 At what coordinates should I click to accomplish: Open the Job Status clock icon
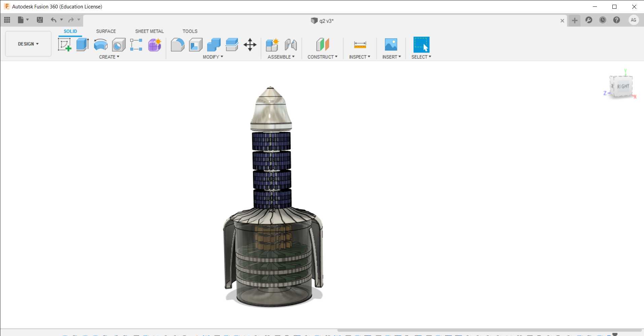click(603, 20)
